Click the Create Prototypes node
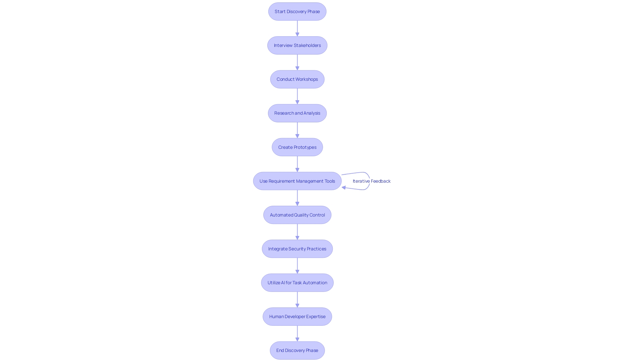Image resolution: width=644 pixels, height=362 pixels. [297, 147]
